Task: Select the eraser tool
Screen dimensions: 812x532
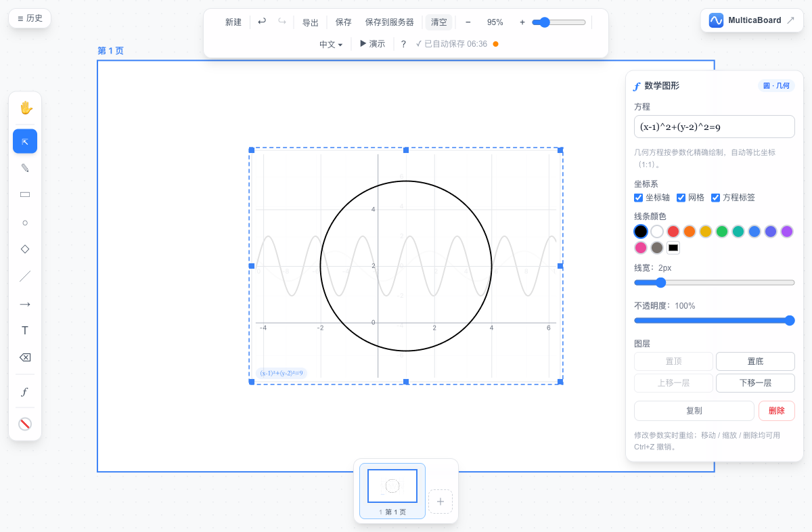Action: tap(25, 357)
